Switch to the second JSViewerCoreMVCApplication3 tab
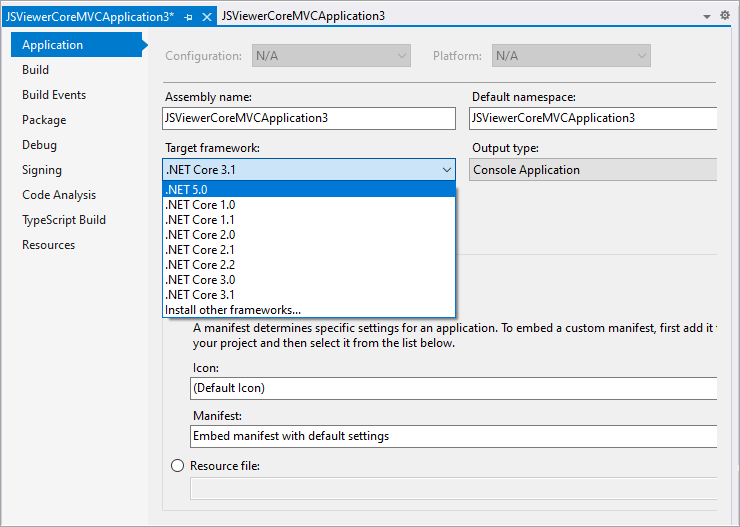This screenshot has height=527, width=740. tap(303, 16)
